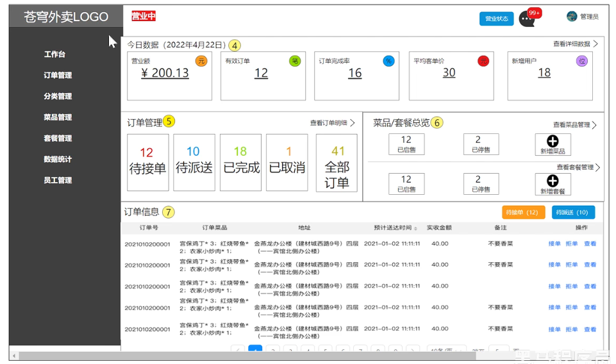Image resolution: width=616 pixels, height=364 pixels.
Task: Click the purple 位 icon on 新增用户
Action: tap(581, 62)
